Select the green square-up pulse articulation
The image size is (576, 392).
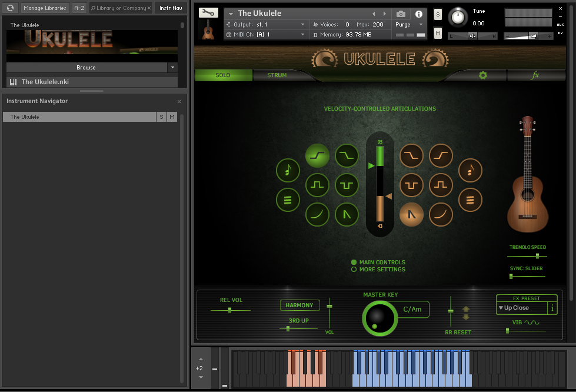pyautogui.click(x=317, y=185)
